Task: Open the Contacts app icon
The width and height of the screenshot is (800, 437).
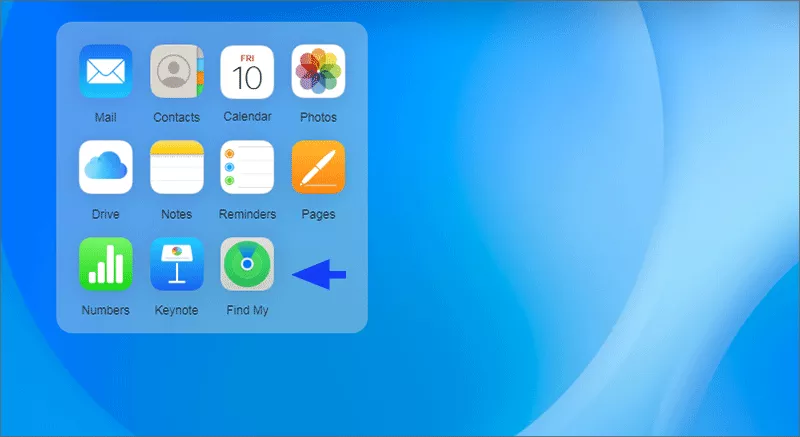Action: (x=177, y=71)
